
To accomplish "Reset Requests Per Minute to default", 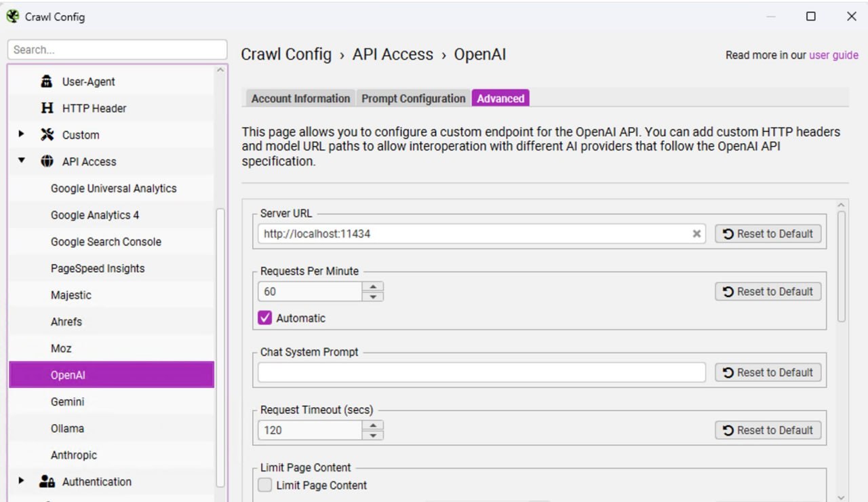I will coord(768,292).
